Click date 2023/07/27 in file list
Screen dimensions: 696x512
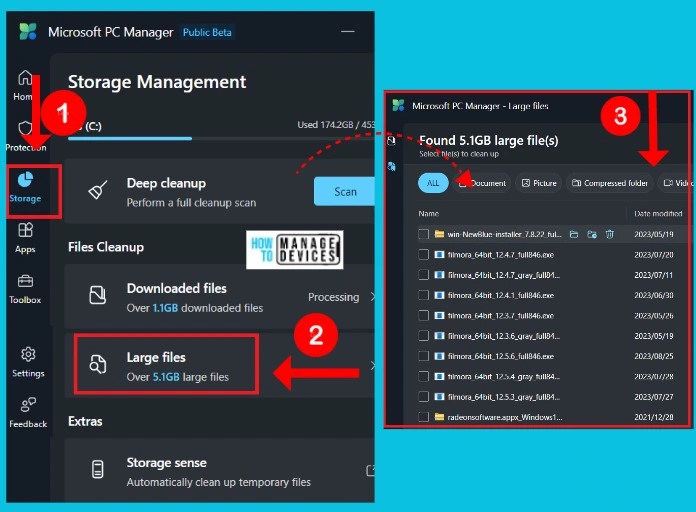pos(654,397)
